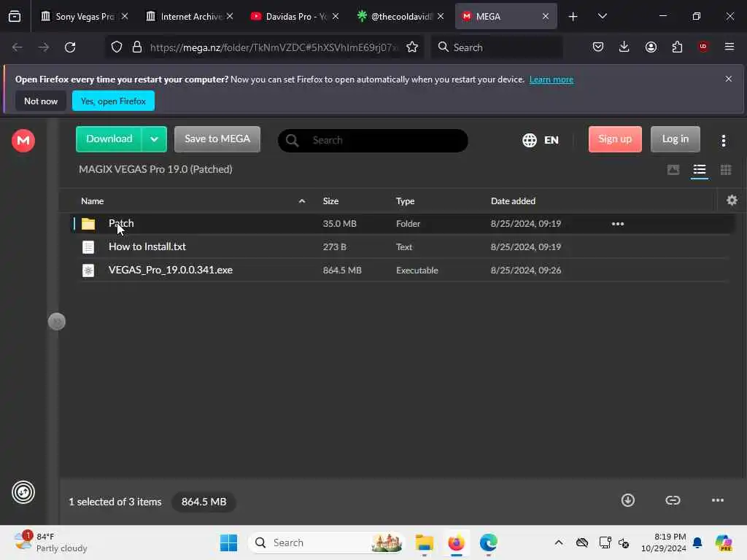Image resolution: width=747 pixels, height=560 pixels.
Task: Click the Patch folder icon
Action: pyautogui.click(x=88, y=224)
